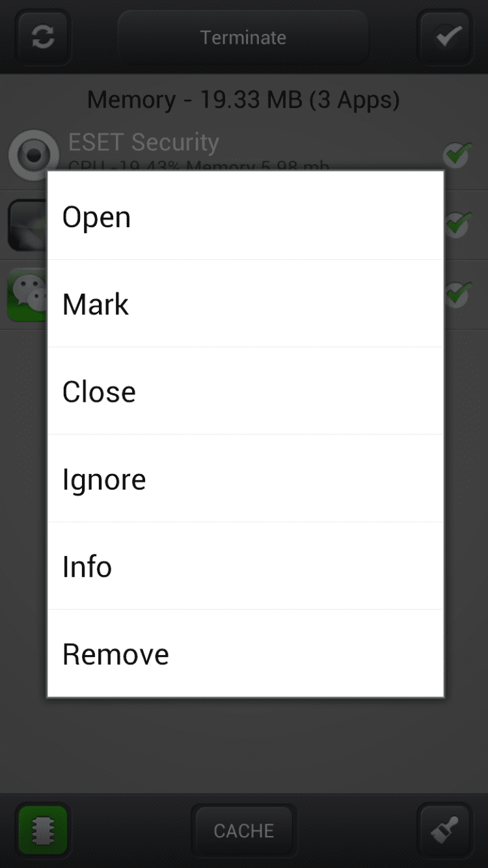The image size is (488, 868).
Task: Tap the cleaning brush icon bottom right
Action: 446,830
